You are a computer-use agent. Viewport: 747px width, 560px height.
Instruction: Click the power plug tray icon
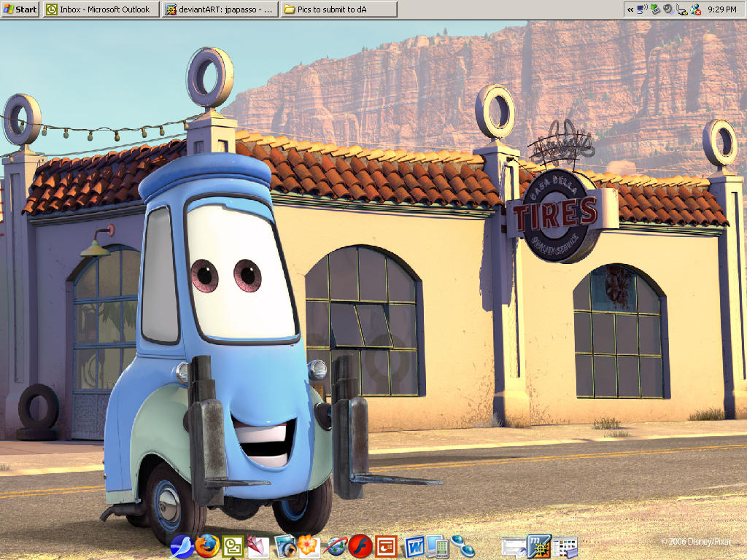[682, 9]
